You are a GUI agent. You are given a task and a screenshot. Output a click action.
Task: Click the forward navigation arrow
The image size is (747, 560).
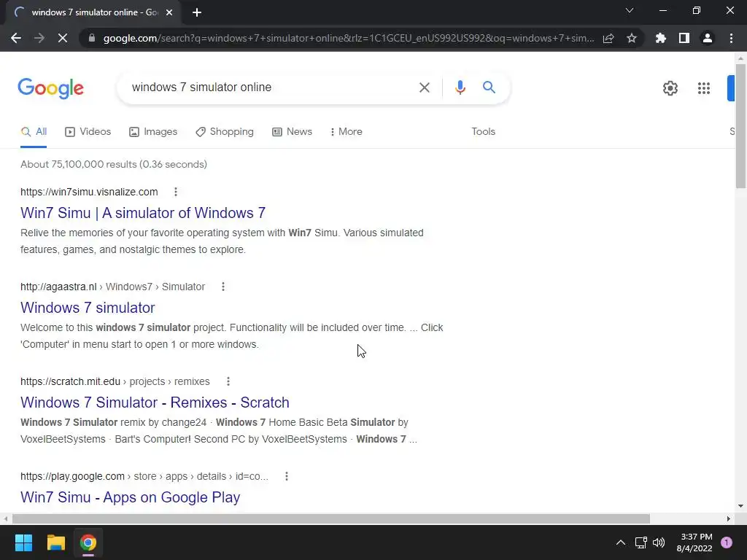(x=39, y=38)
